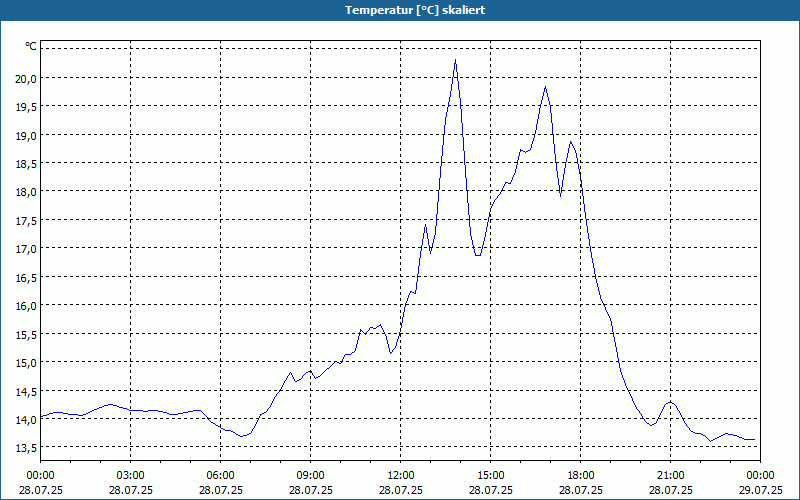This screenshot has width=800, height=500.
Task: Click the 13,5 y-axis value
Action: (28, 447)
